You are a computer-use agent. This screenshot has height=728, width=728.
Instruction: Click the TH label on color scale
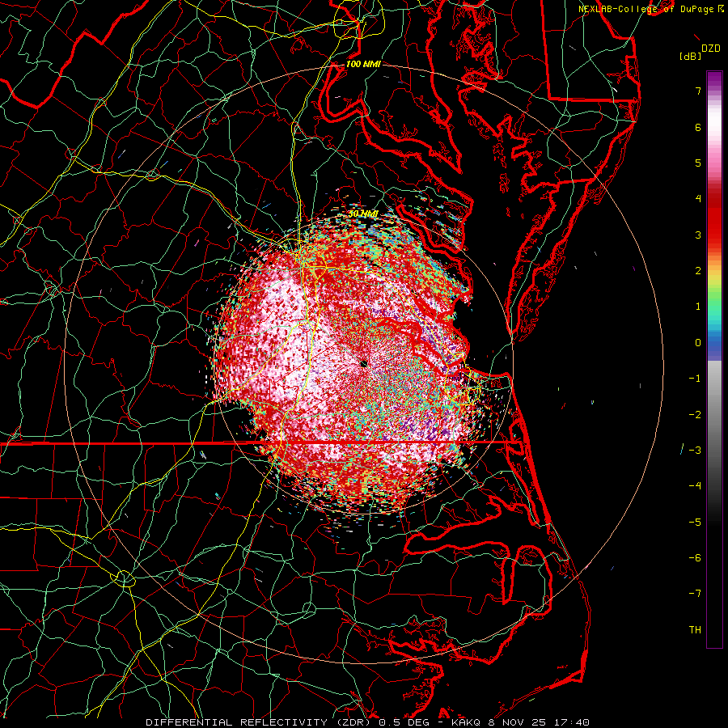(695, 629)
